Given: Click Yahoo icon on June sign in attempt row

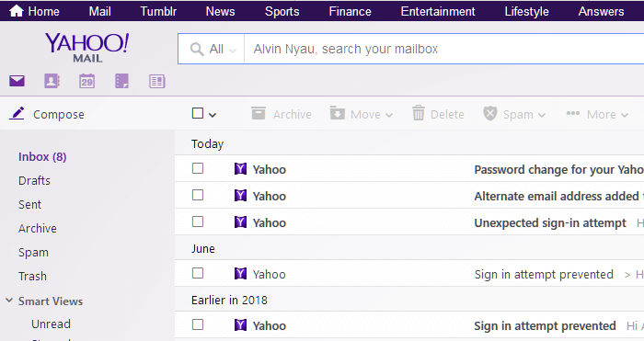Looking at the screenshot, I should [x=240, y=273].
